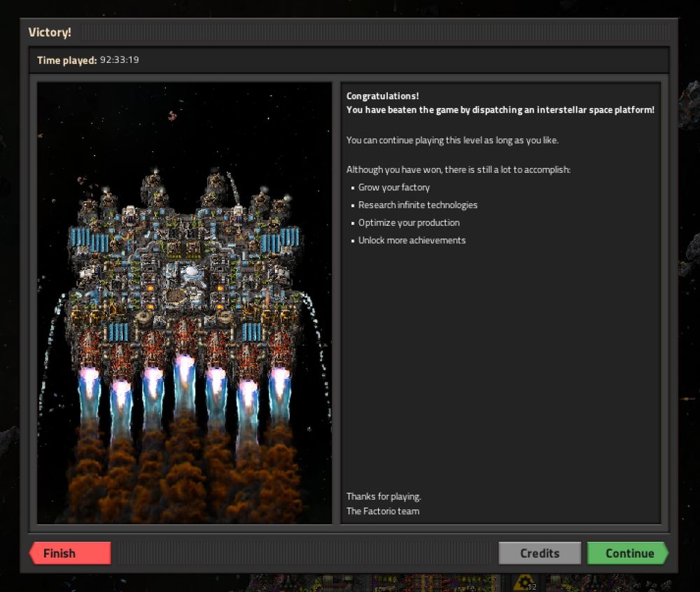700x592 pixels.
Task: Click the 'Thanks for playing.' line
Action: click(x=384, y=497)
